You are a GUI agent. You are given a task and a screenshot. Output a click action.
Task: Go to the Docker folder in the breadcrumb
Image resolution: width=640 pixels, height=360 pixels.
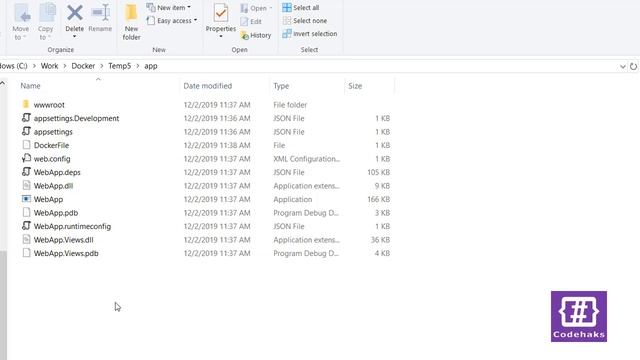[83, 66]
